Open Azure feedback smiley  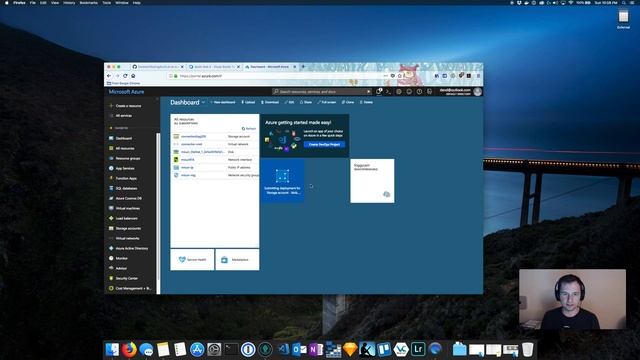coord(409,92)
